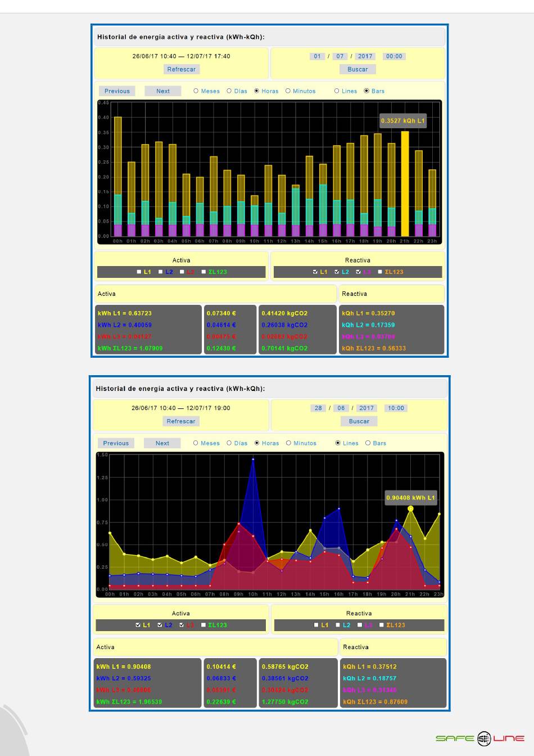Enable Reactiva L2 checkbox in line-chart panel

[x=338, y=625]
